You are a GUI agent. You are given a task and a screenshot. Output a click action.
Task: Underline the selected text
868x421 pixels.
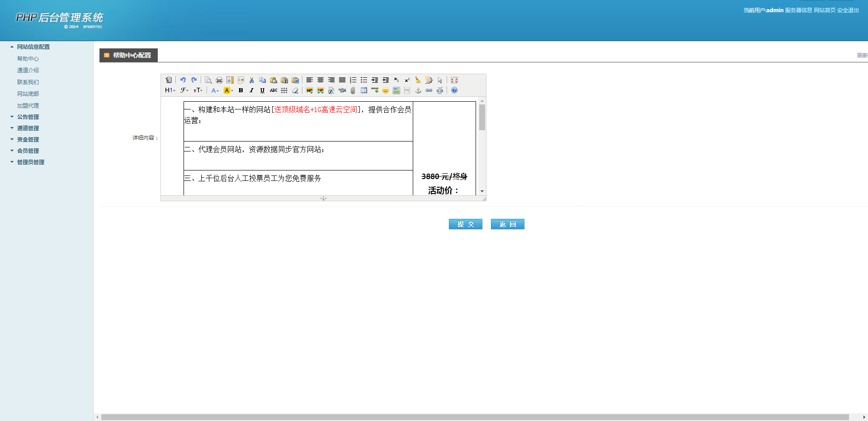tap(263, 90)
